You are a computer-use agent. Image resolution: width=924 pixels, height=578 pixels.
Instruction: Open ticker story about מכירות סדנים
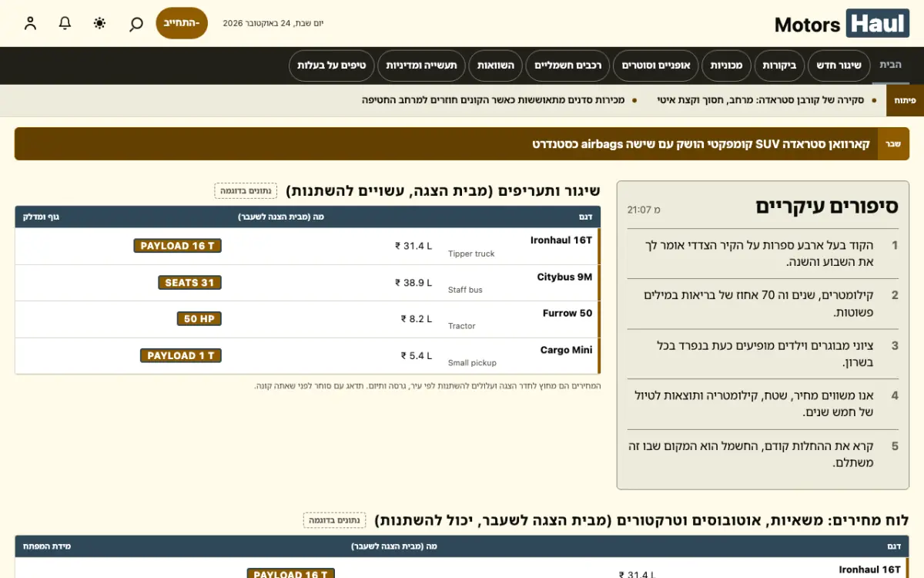494,100
